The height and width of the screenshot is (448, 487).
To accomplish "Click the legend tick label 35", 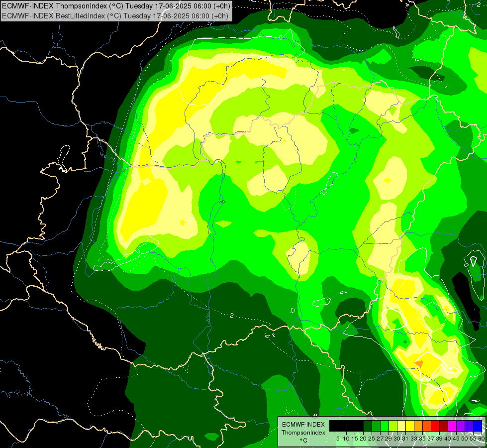I will [x=422, y=439].
